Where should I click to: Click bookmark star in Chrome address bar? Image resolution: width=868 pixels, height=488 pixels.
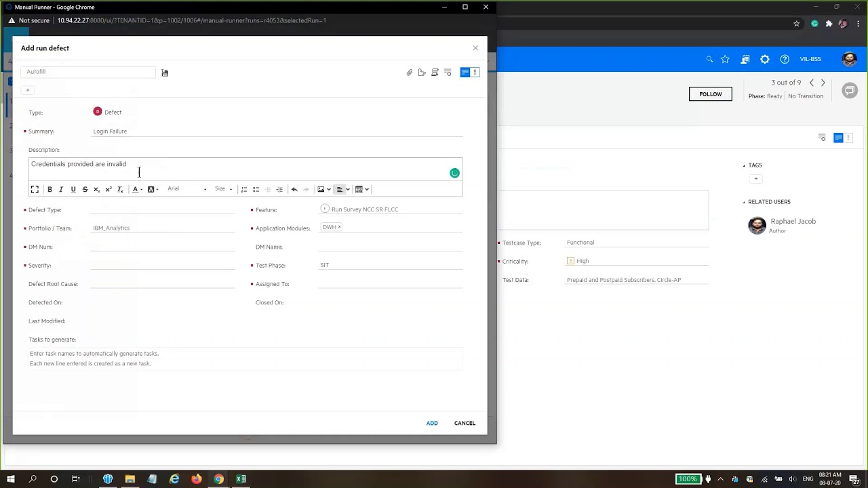pos(796,24)
